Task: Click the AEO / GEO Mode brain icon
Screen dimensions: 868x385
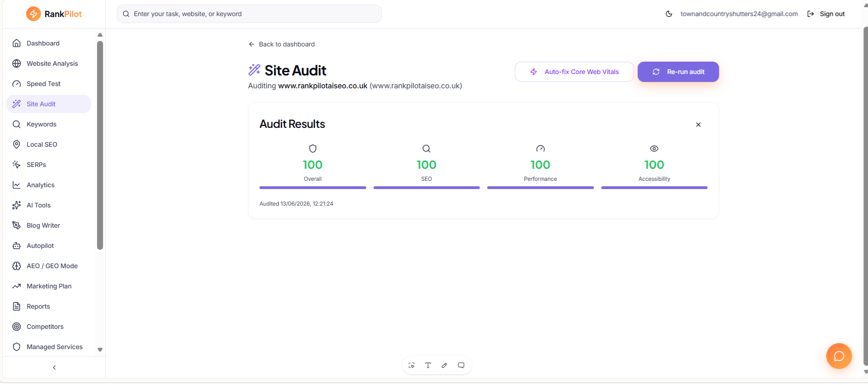Action: click(x=17, y=266)
